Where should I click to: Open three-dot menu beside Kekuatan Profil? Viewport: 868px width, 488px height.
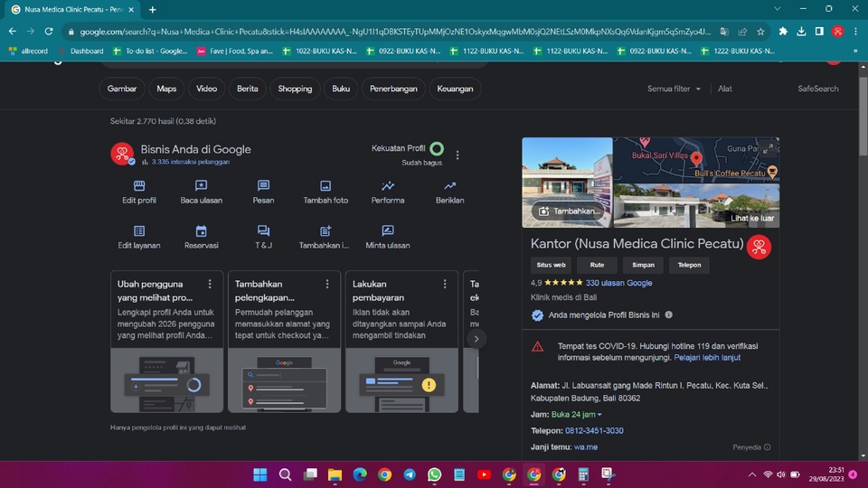(x=458, y=155)
